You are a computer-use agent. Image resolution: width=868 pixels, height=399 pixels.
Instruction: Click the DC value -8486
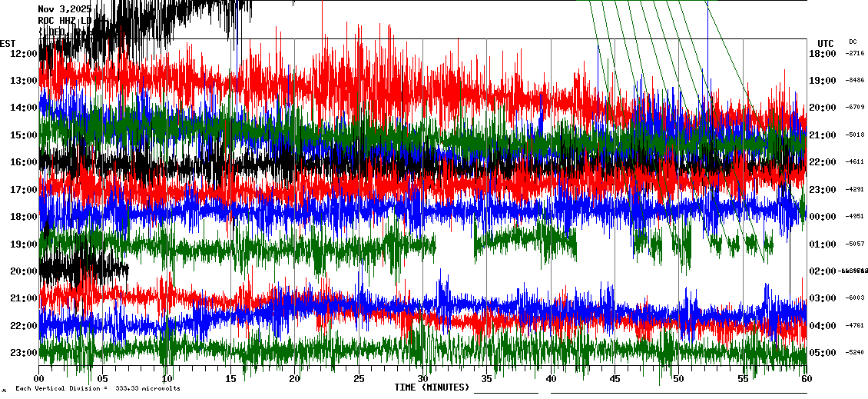coord(855,80)
